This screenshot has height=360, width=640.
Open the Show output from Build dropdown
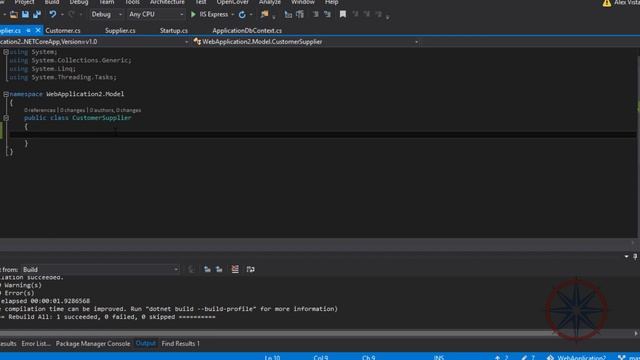[x=100, y=269]
